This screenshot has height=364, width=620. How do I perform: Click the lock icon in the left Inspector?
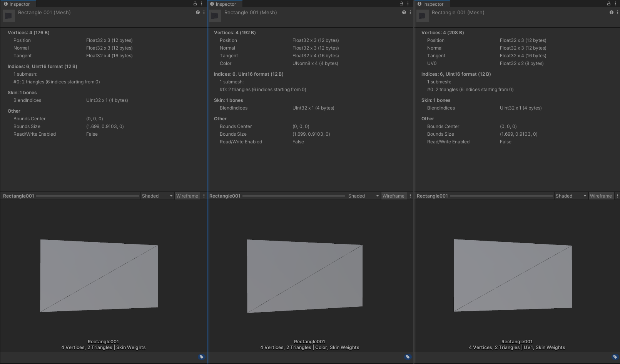coord(195,3)
